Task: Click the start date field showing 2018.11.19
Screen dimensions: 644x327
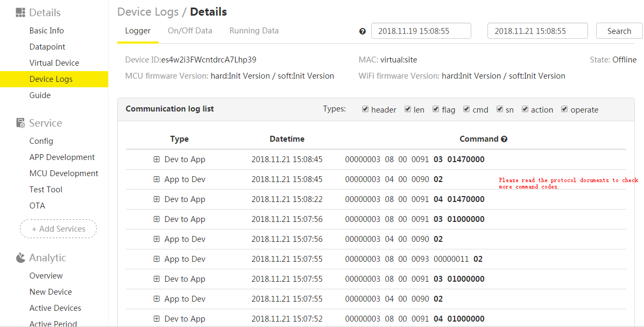Action: (x=421, y=31)
